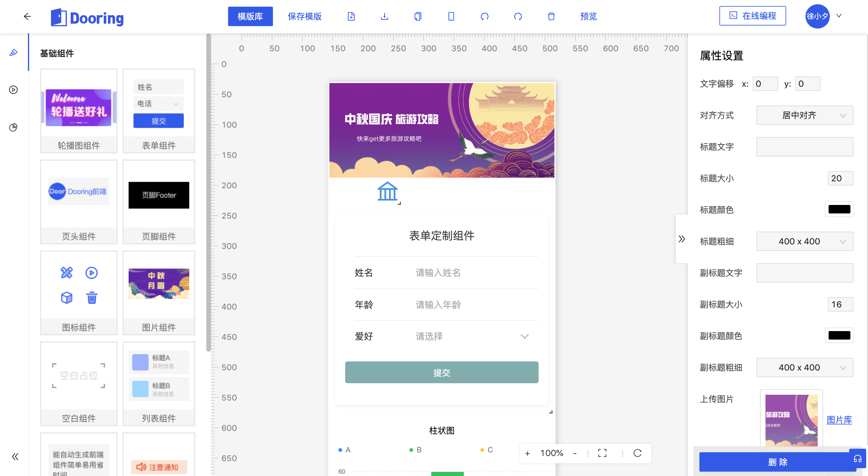The width and height of the screenshot is (868, 476).
Task: Clear the canvas with the trash icon
Action: tap(551, 16)
